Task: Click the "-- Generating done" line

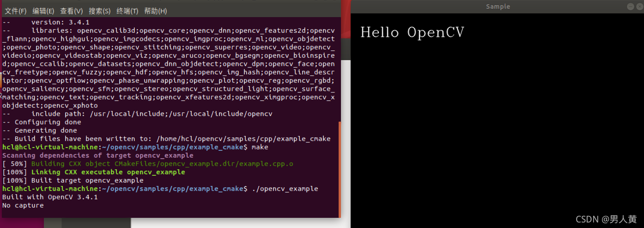Action: pyautogui.click(x=40, y=130)
